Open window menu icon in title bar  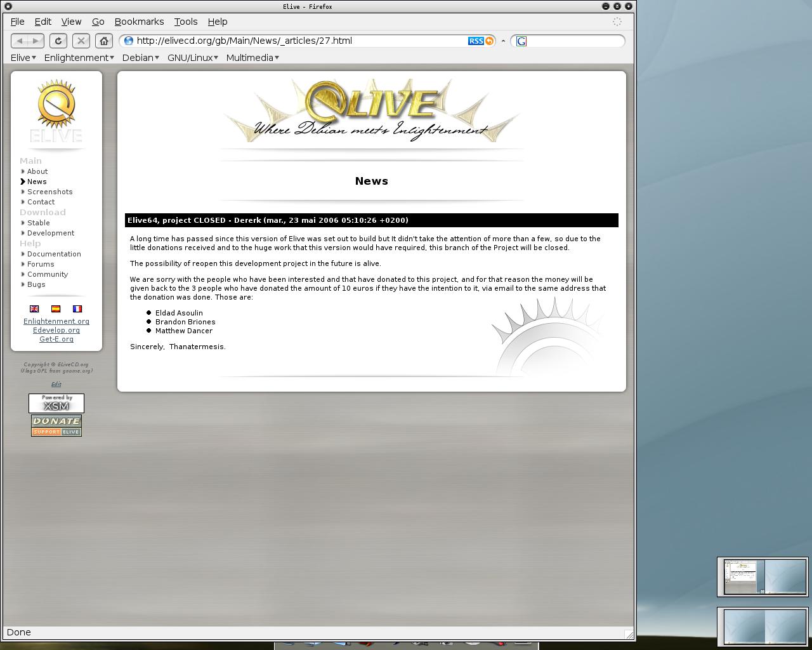(8, 6)
